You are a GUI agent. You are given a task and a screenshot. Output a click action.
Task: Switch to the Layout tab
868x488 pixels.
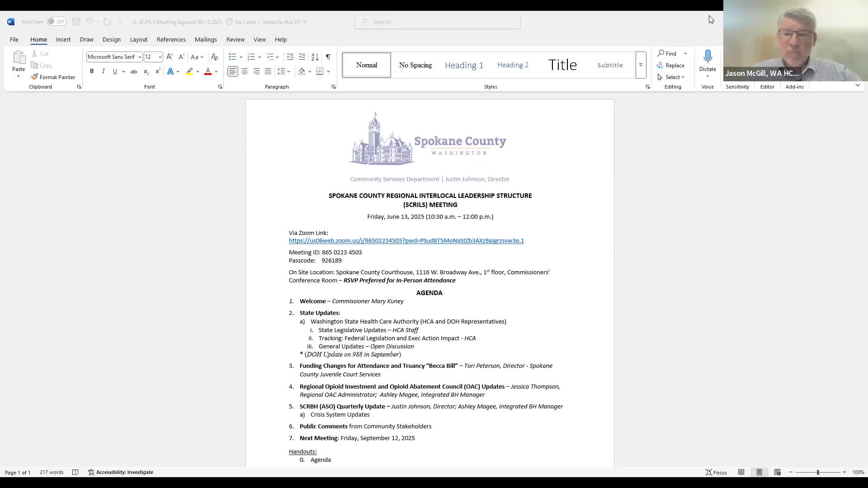pos(138,39)
